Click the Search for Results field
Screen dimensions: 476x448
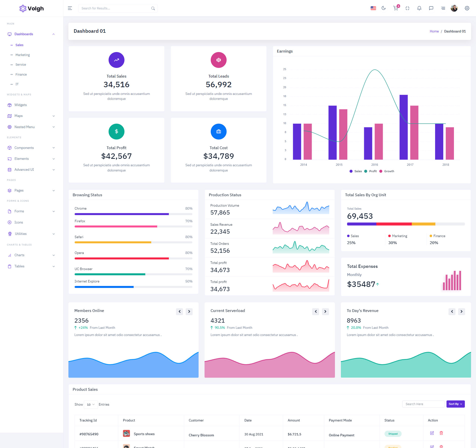[x=115, y=8]
